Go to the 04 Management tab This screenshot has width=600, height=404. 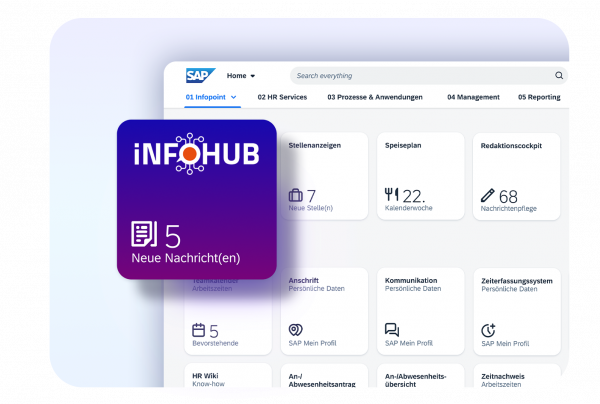point(473,97)
